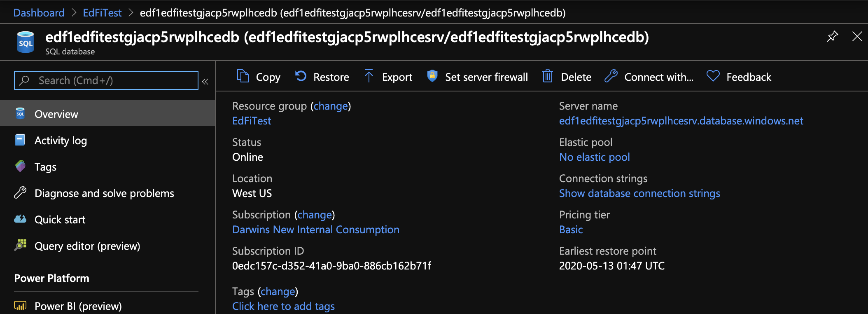
Task: Close the SQL database blade
Action: (857, 36)
